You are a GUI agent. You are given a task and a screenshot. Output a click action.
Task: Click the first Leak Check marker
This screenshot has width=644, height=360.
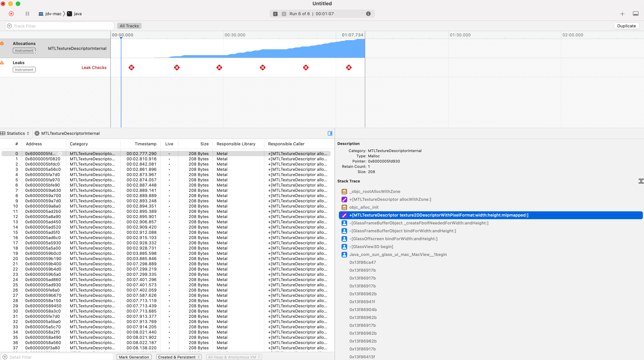coord(131,67)
